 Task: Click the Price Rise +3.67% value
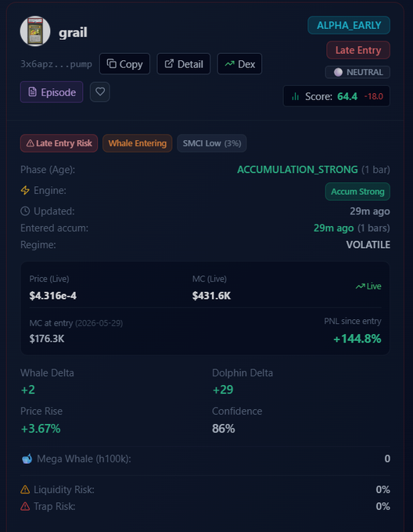tap(41, 429)
